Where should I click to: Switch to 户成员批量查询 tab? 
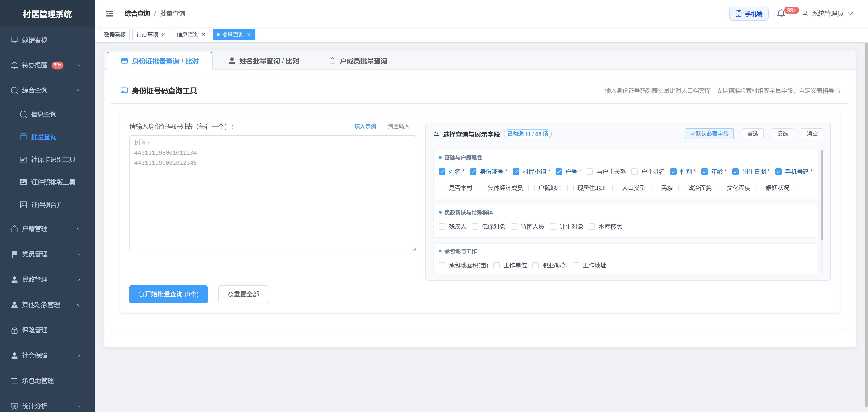coord(358,61)
